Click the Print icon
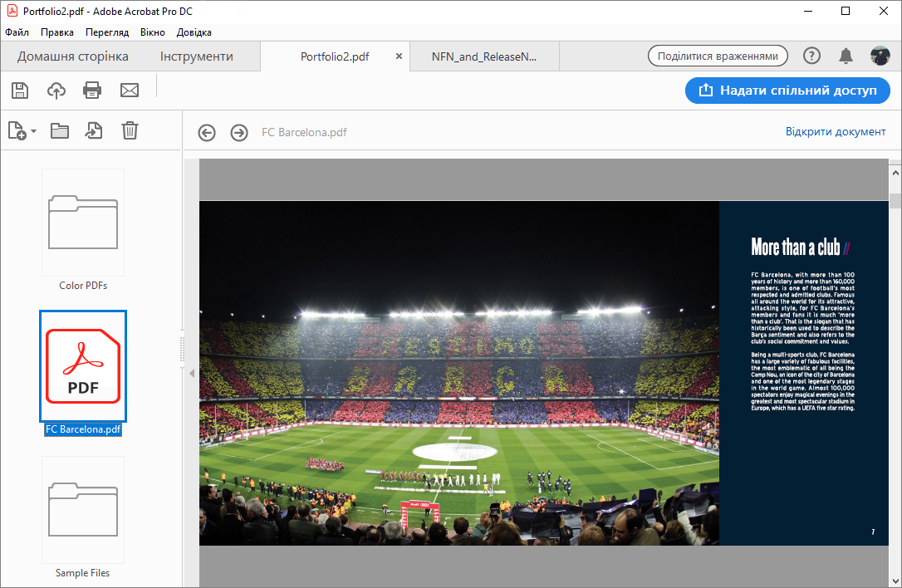 coord(92,91)
